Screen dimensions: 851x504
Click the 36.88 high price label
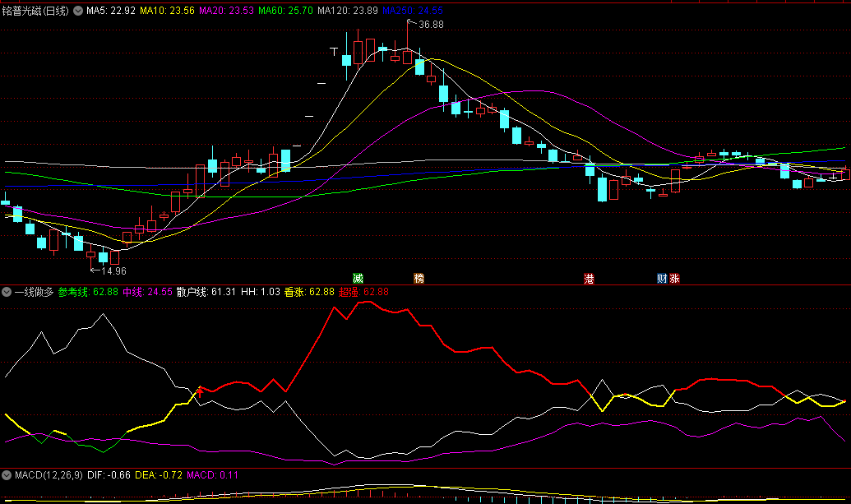[x=431, y=25]
